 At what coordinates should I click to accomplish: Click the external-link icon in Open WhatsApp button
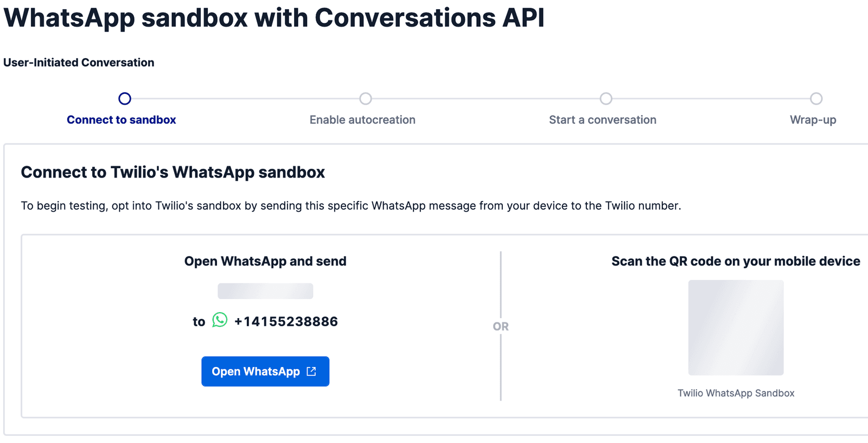pos(311,371)
